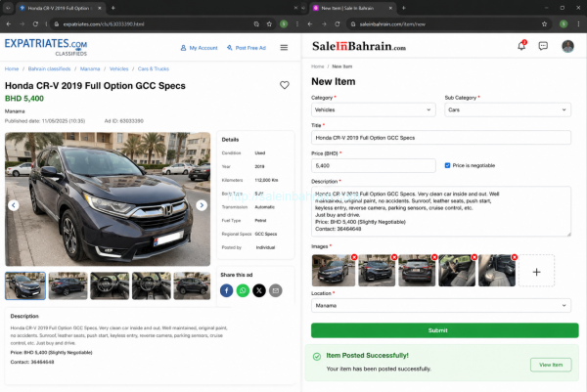The image size is (587, 392).
Task: Remove the second uploaded car image
Action: [x=394, y=257]
